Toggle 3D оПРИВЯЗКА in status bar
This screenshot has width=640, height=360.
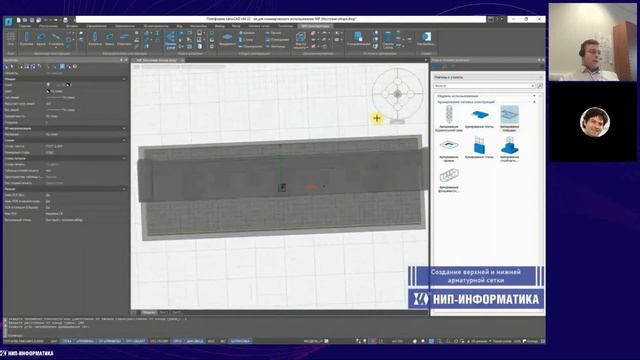109,341
